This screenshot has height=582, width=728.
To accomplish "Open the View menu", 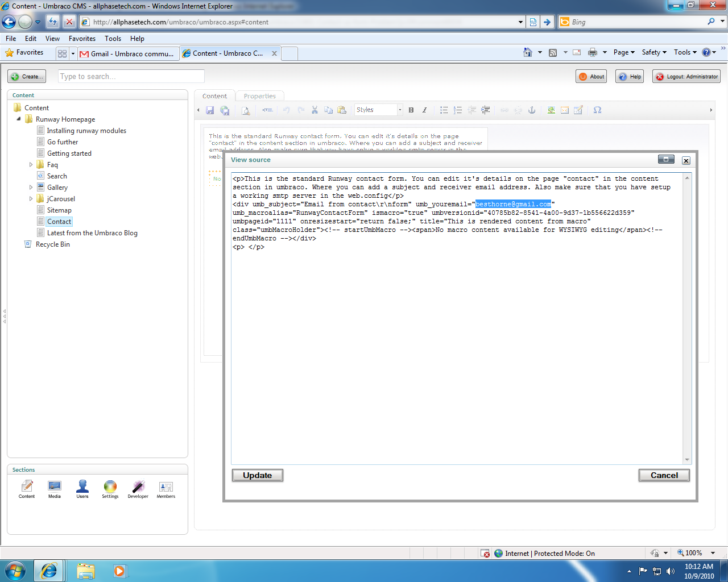I will click(x=53, y=39).
